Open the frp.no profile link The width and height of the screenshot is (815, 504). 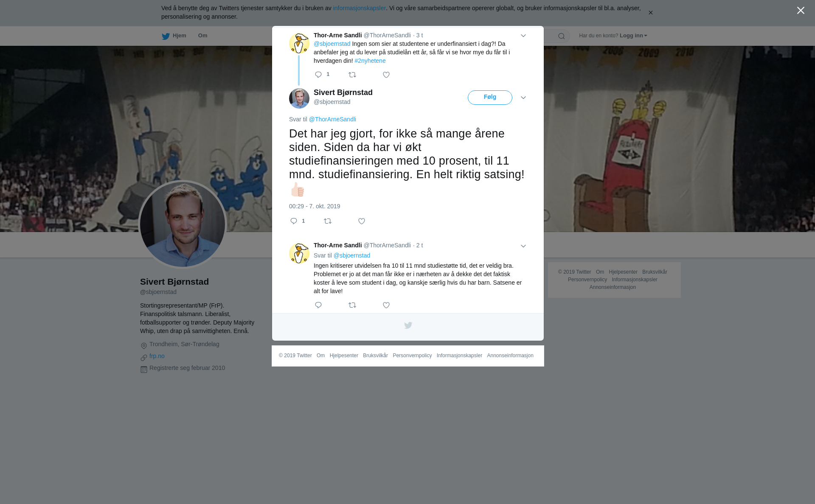pyautogui.click(x=157, y=356)
